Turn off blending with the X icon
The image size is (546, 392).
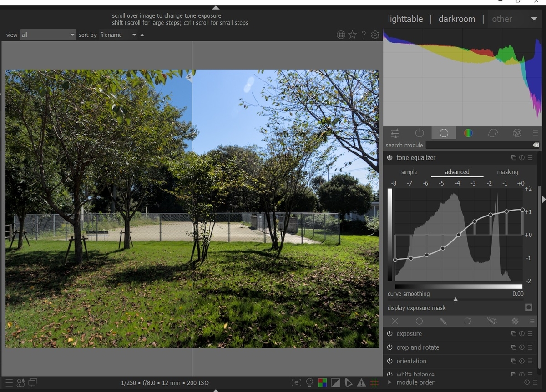pos(395,321)
